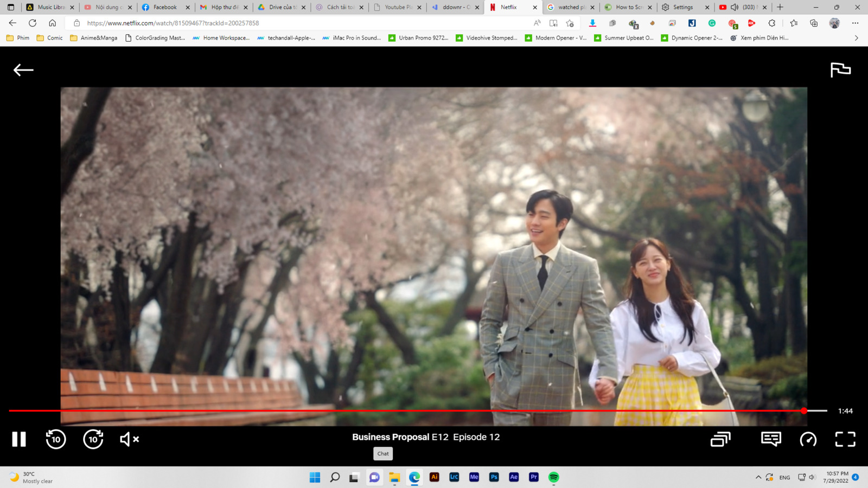The image size is (868, 488).
Task: Launch Photoshop from the taskbar
Action: (x=494, y=477)
